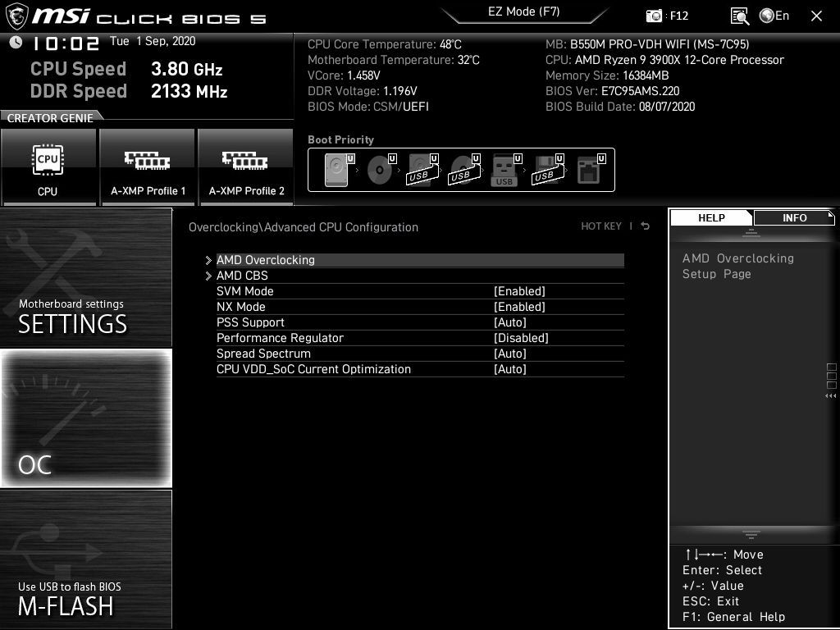This screenshot has width=840, height=630.
Task: Click the date Tue 1 Sep, 2020
Action: 153,41
